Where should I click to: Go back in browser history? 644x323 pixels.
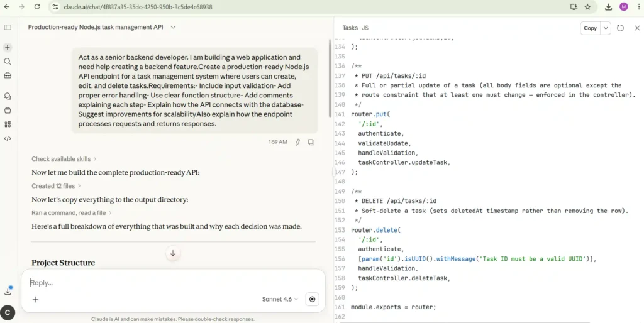(x=7, y=6)
